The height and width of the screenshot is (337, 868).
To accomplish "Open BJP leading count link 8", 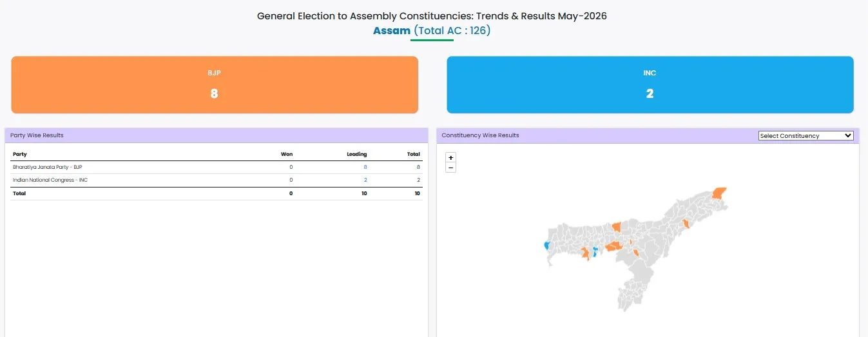I will click(x=365, y=167).
